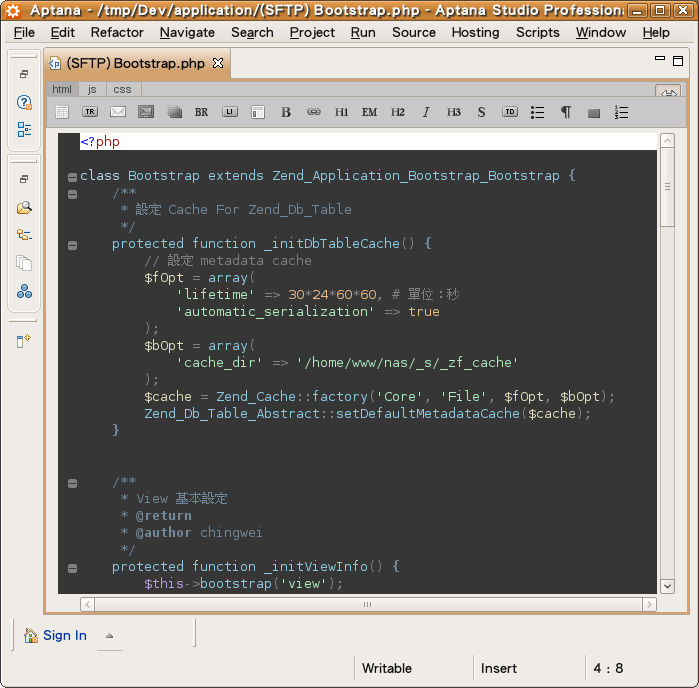Expand the arrow next to Sign In
This screenshot has width=699, height=688.
coord(109,636)
